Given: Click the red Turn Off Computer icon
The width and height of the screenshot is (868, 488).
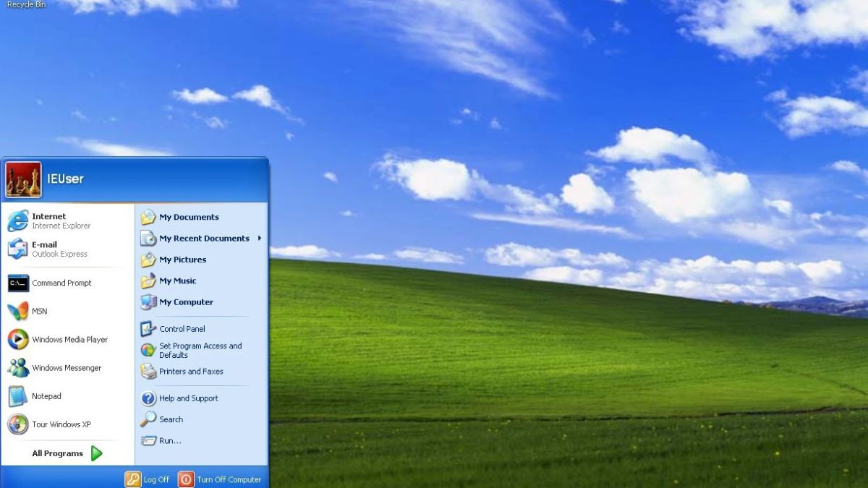Looking at the screenshot, I should coord(186,479).
